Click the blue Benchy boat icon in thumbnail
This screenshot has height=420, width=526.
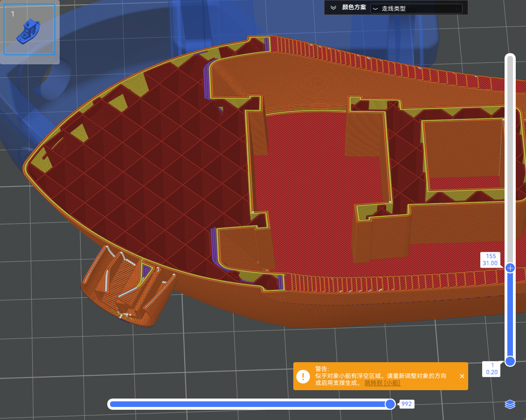point(28,32)
